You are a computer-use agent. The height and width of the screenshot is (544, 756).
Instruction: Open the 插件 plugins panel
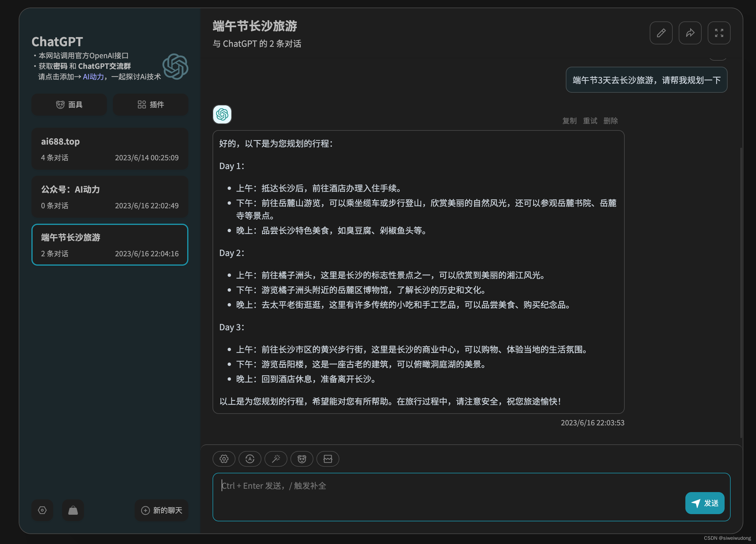coord(151,105)
